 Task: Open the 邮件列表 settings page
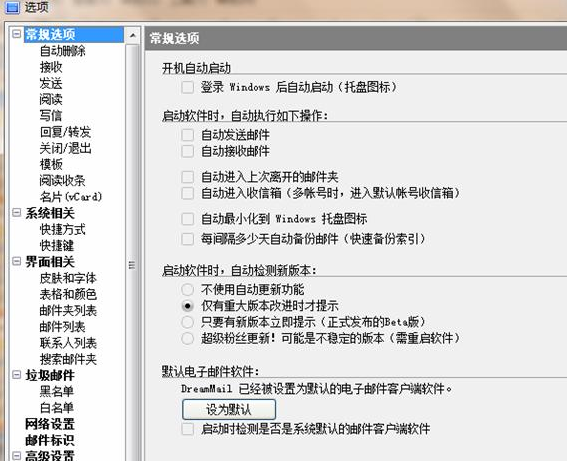(63, 327)
